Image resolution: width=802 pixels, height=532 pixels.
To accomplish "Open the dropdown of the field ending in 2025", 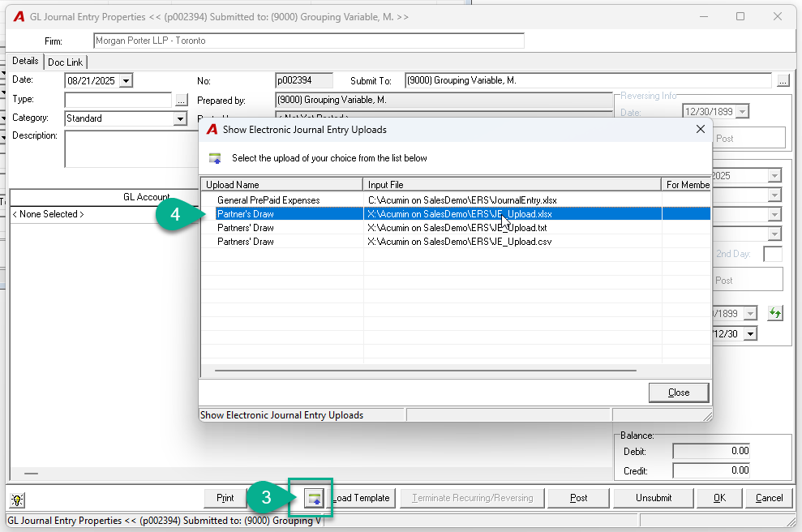I will 775,176.
